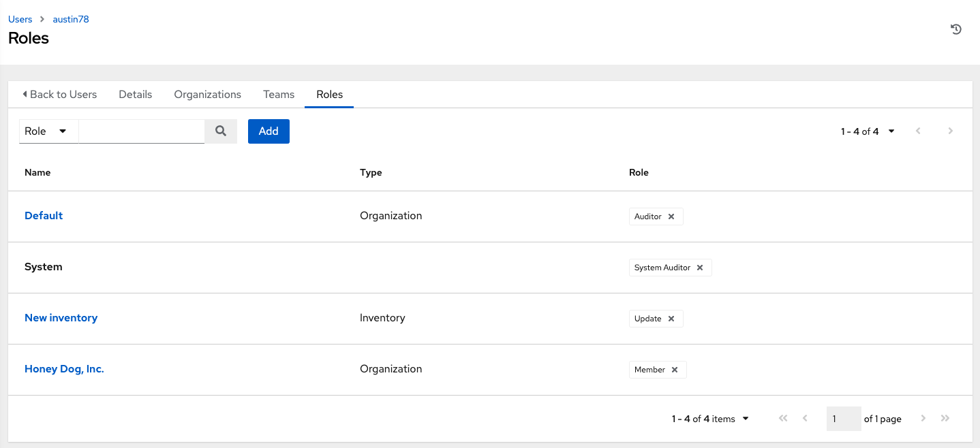This screenshot has height=448, width=980.
Task: Go to first page using double-chevron icon
Action: pyautogui.click(x=783, y=419)
